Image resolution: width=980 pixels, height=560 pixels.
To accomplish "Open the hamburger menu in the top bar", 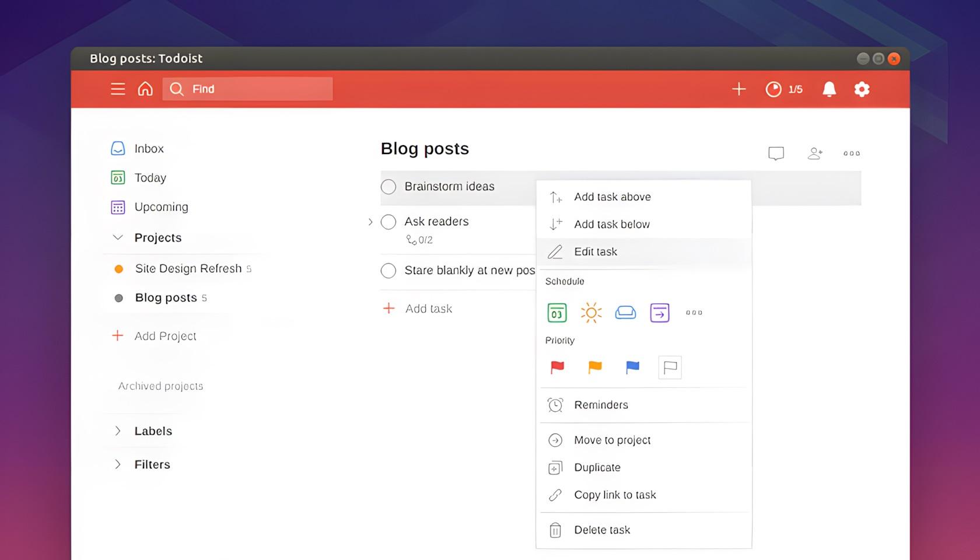I will coord(118,89).
